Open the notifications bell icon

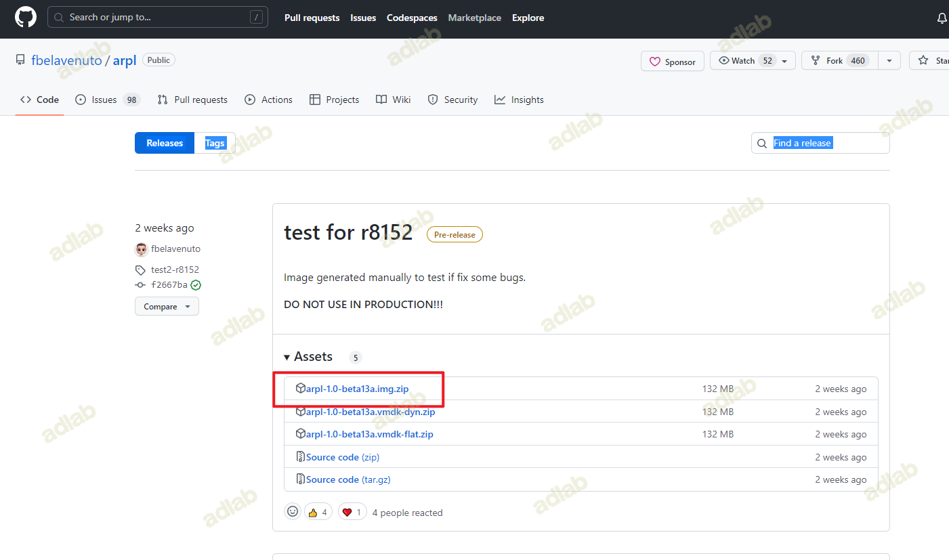[x=942, y=18]
